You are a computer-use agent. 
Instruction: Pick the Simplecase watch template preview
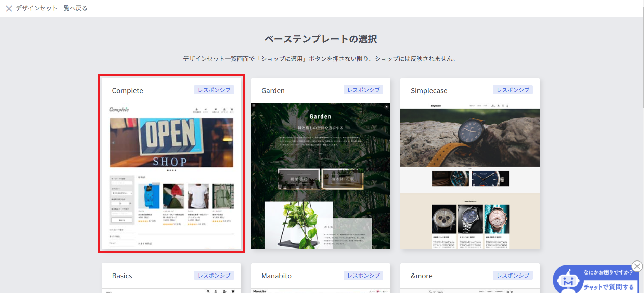[470, 176]
